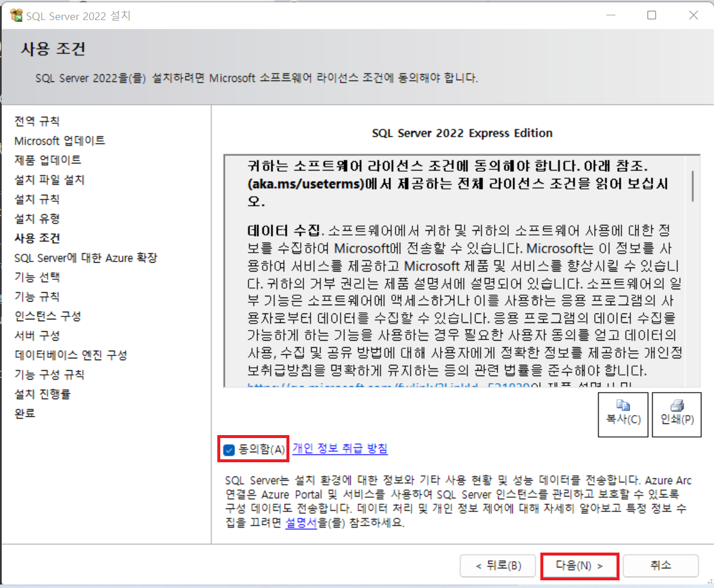Screen dimensions: 714x588
Task: Select the 기능 구성 규칙 step
Action: tap(50, 374)
